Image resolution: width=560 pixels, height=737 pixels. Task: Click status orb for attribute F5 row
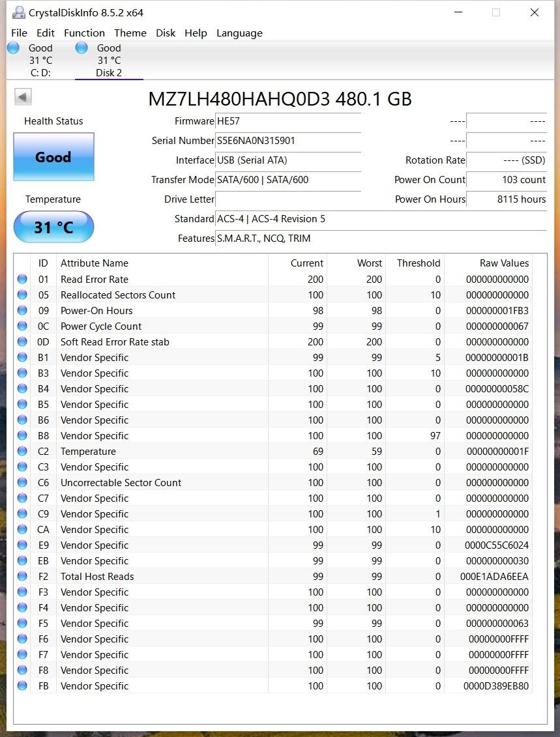22,623
